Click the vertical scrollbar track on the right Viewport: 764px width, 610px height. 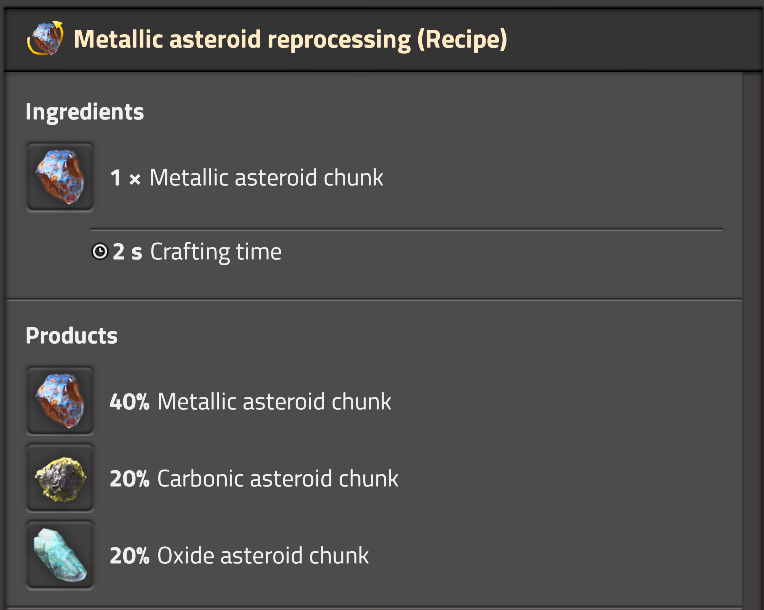[751, 340]
